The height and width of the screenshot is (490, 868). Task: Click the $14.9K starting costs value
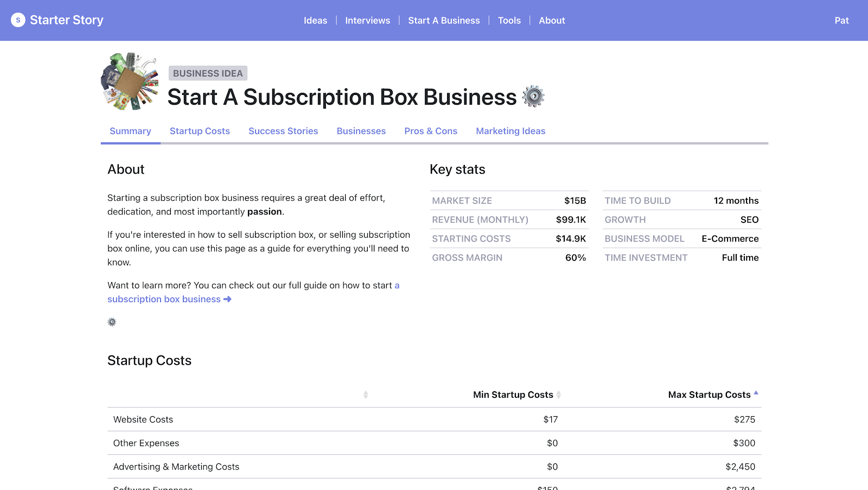point(571,238)
